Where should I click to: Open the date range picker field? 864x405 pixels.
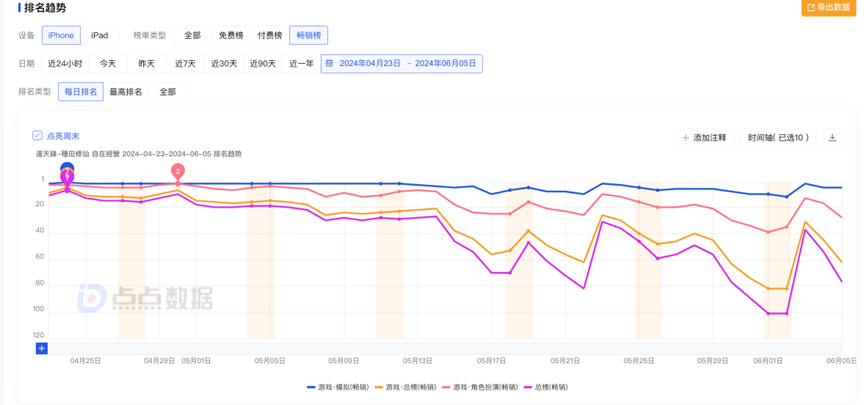coord(402,64)
